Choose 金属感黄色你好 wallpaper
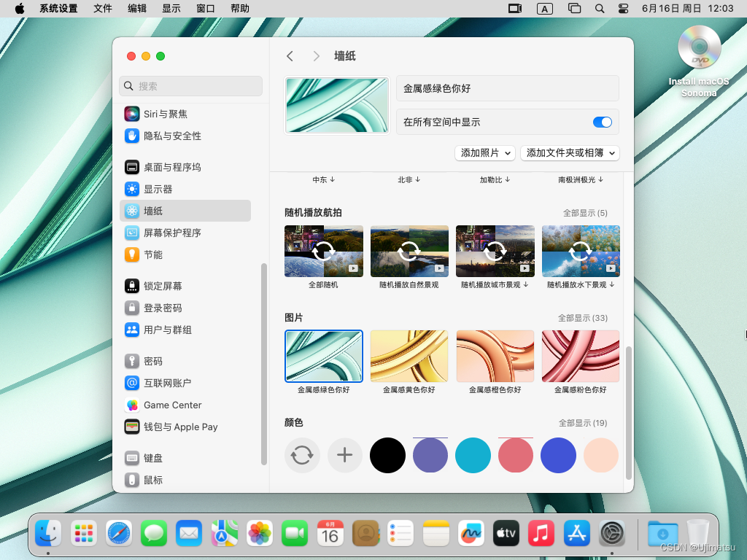The height and width of the screenshot is (560, 747). (x=409, y=356)
